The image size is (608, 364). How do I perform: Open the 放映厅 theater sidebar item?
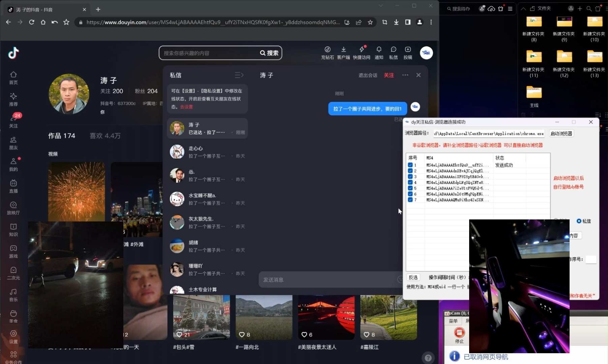pos(13,208)
